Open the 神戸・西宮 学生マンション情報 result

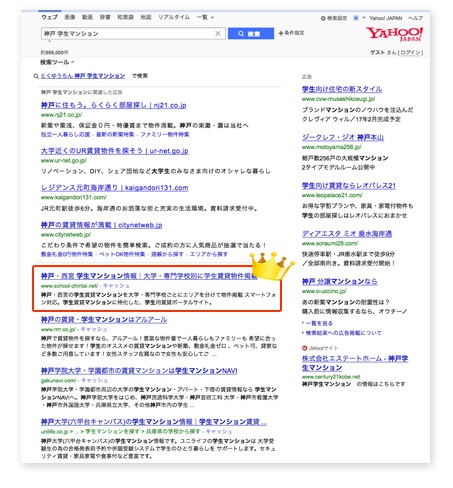(x=149, y=276)
